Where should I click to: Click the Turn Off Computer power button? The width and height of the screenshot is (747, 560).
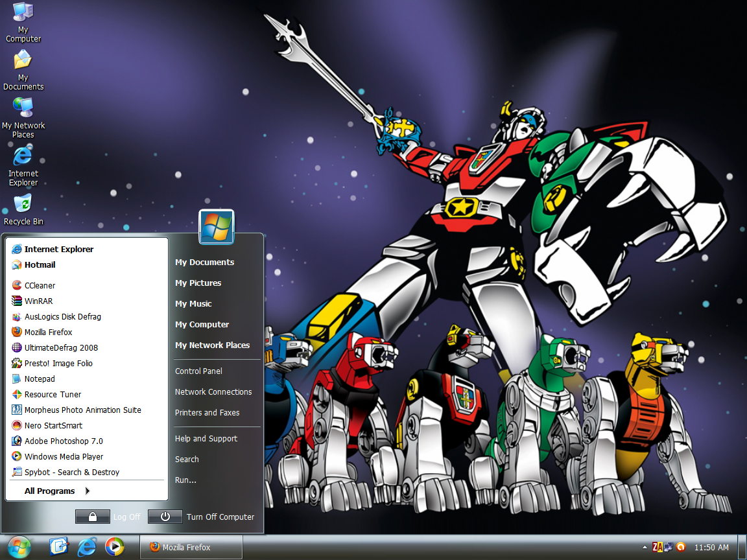[x=165, y=517]
